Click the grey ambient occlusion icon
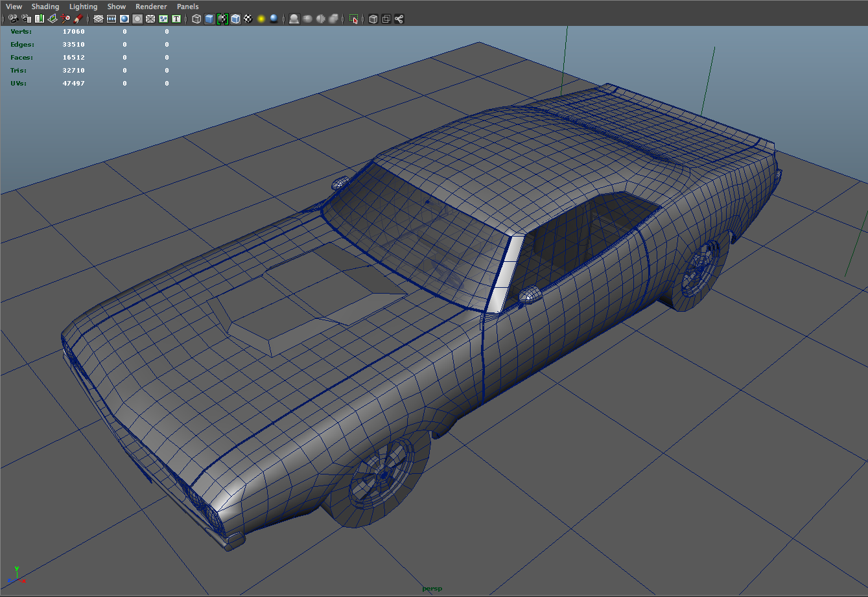The image size is (868, 597). click(x=307, y=19)
